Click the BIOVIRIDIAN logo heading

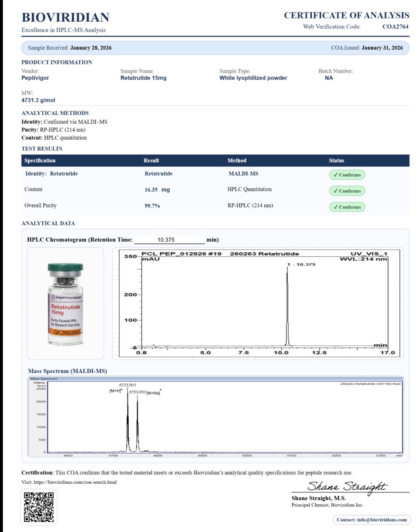(66, 17)
